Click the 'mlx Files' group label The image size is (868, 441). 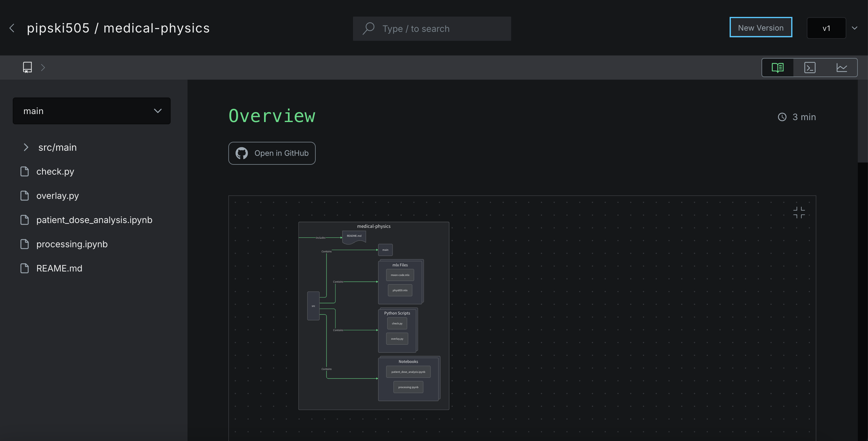coord(400,265)
